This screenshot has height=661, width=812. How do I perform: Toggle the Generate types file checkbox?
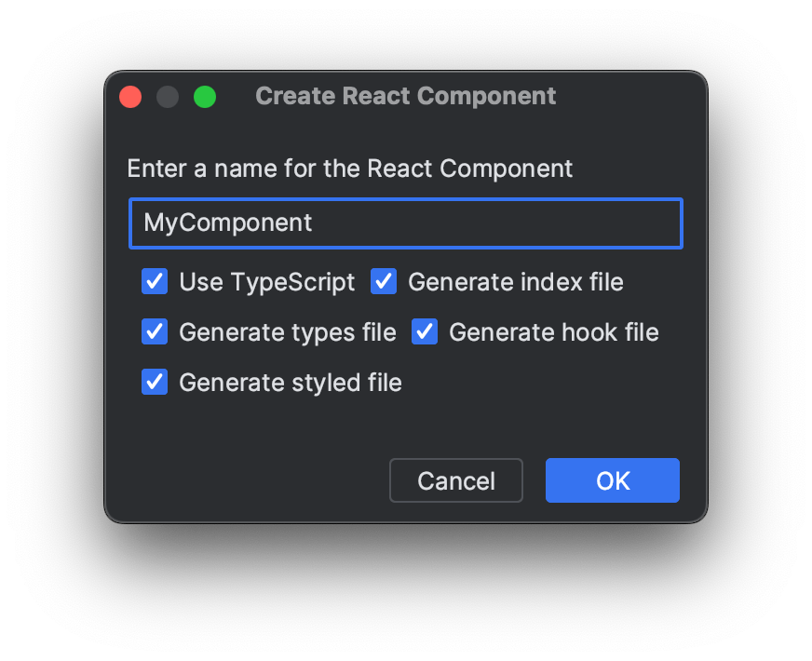coord(155,331)
